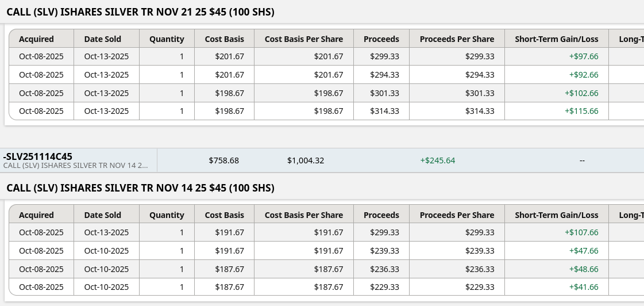Click the +$41.66 gain cell
Screen dimensions: 644x306
point(584,287)
